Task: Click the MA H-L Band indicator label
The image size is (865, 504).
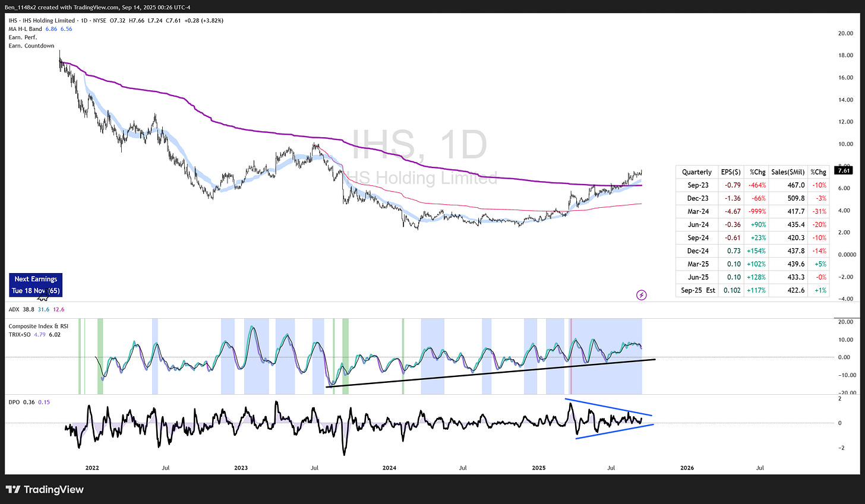Action: pyautogui.click(x=25, y=28)
